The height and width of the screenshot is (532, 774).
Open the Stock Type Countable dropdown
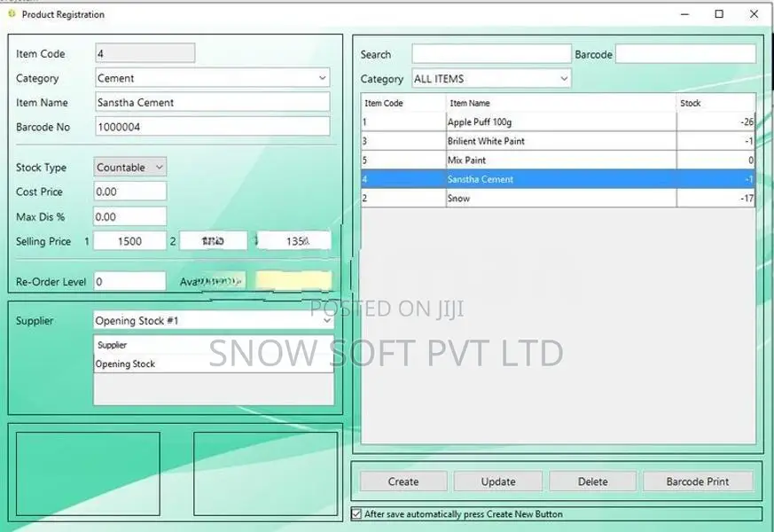point(129,167)
